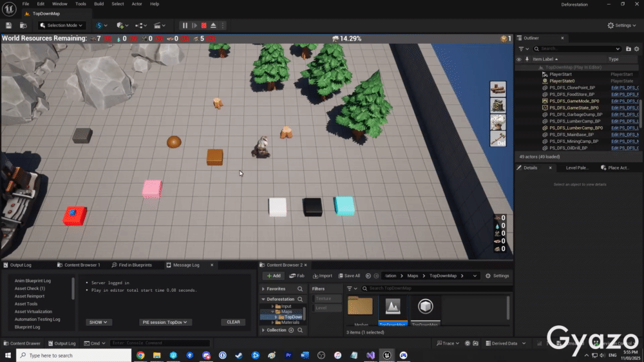Toggle the Texture filter in Content Browser
Screen dimensions: 644x362
pos(323,299)
